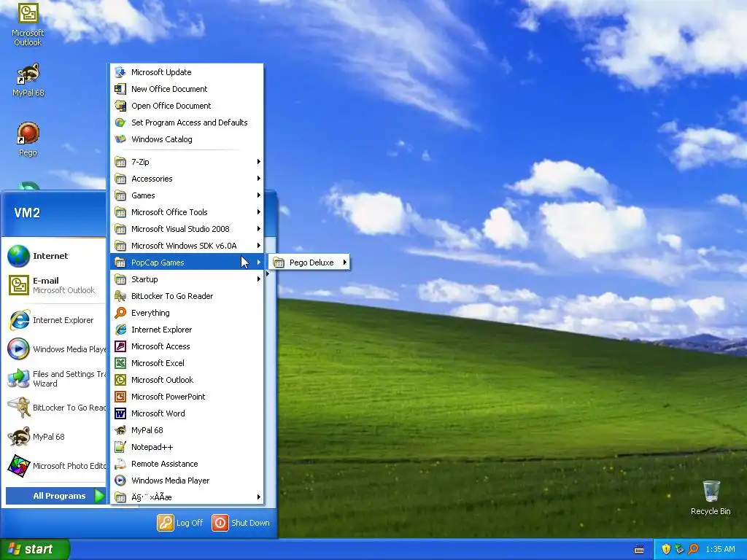Viewport: 747px width, 560px height.
Task: Click the system clock showing 1:35 AM
Action: click(x=720, y=549)
